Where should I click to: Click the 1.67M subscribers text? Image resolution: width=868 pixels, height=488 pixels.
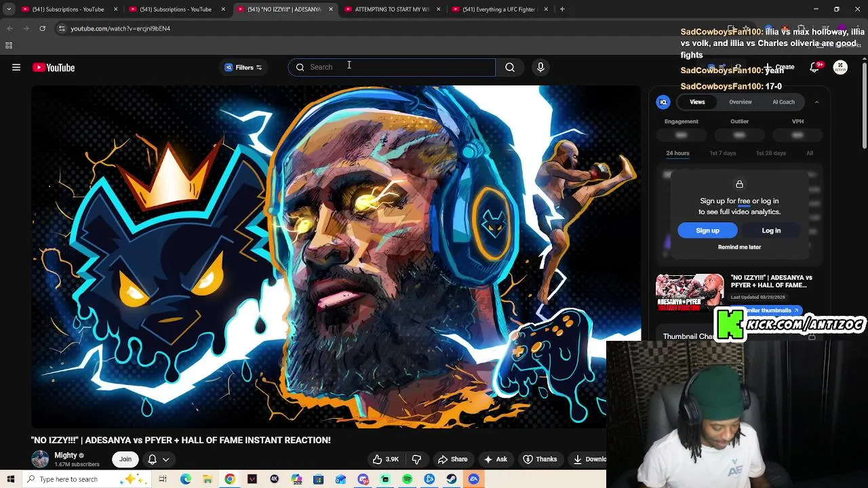coord(77,464)
